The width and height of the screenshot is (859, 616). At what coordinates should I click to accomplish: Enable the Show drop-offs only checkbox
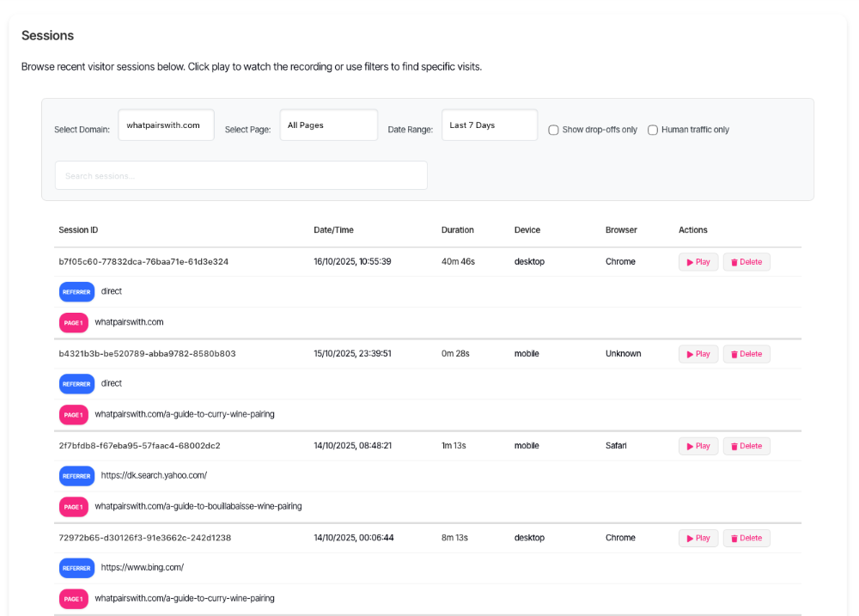(555, 130)
